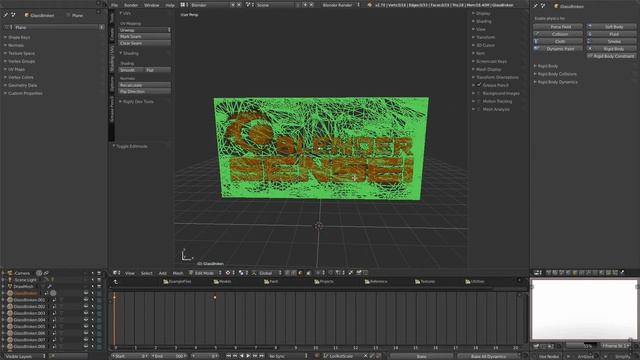Click the auto keyframe record button
Screen dimensions: 640x360
click(317, 356)
